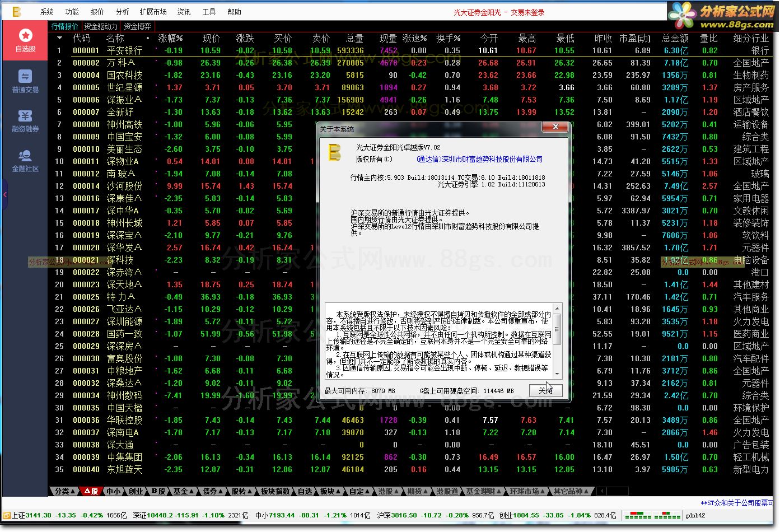Open the table header dropdown triangle before 代码

pyautogui.click(x=59, y=38)
